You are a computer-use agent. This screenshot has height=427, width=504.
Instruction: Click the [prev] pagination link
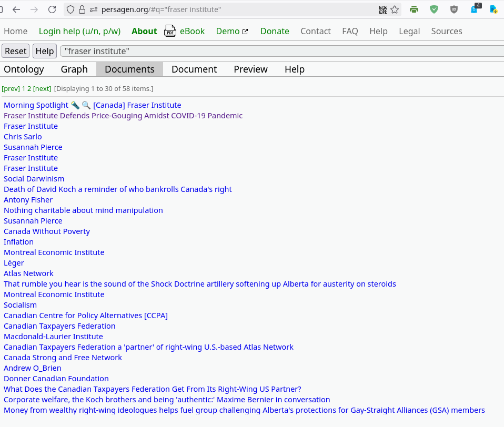click(x=11, y=89)
